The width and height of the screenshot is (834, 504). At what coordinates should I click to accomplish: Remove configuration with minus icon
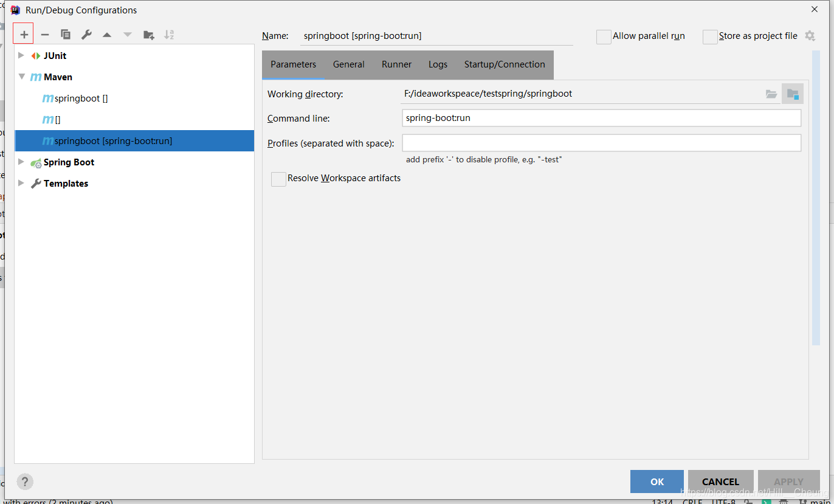(x=44, y=35)
